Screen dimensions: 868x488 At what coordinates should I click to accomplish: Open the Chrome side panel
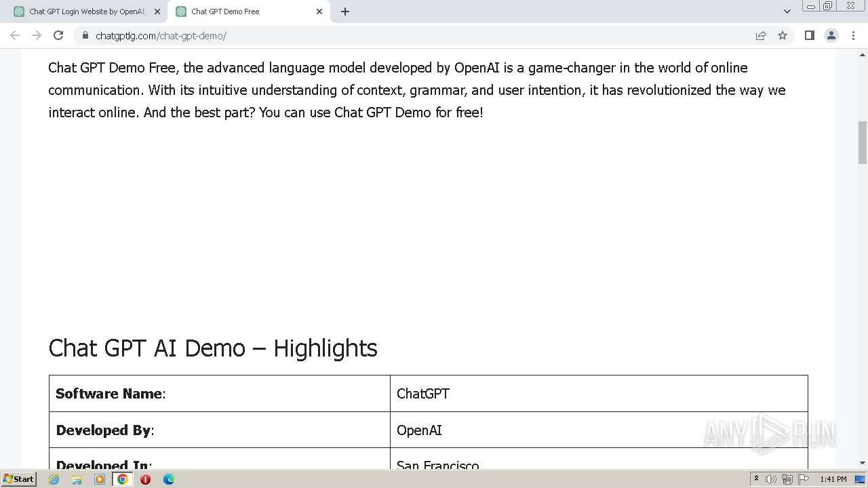[x=809, y=35]
